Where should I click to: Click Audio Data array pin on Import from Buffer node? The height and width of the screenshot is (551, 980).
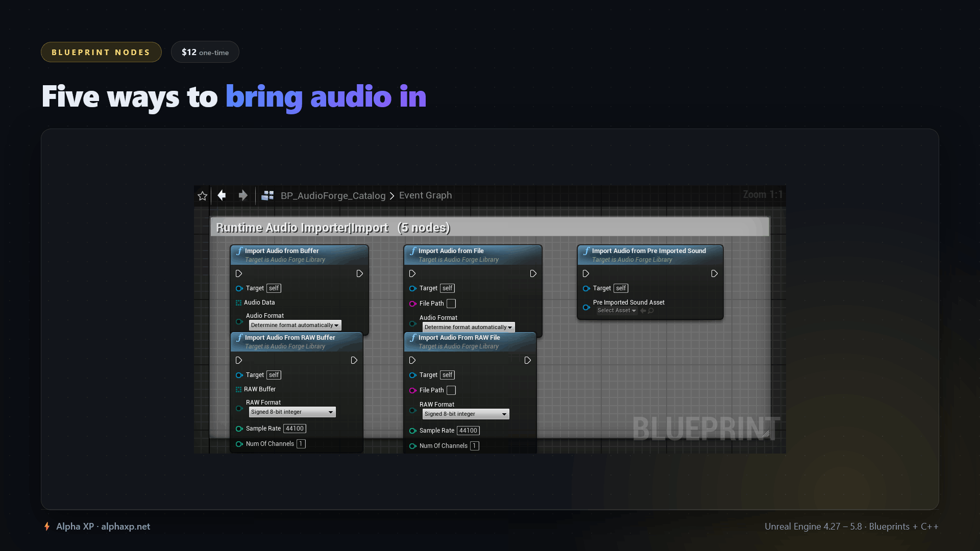pos(238,303)
